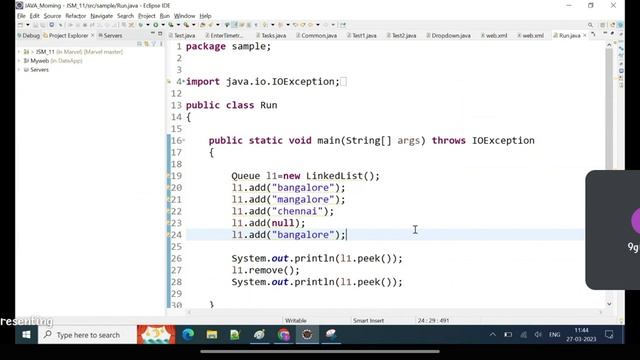
Task: Close the Project Explorer tab
Action: [93, 36]
